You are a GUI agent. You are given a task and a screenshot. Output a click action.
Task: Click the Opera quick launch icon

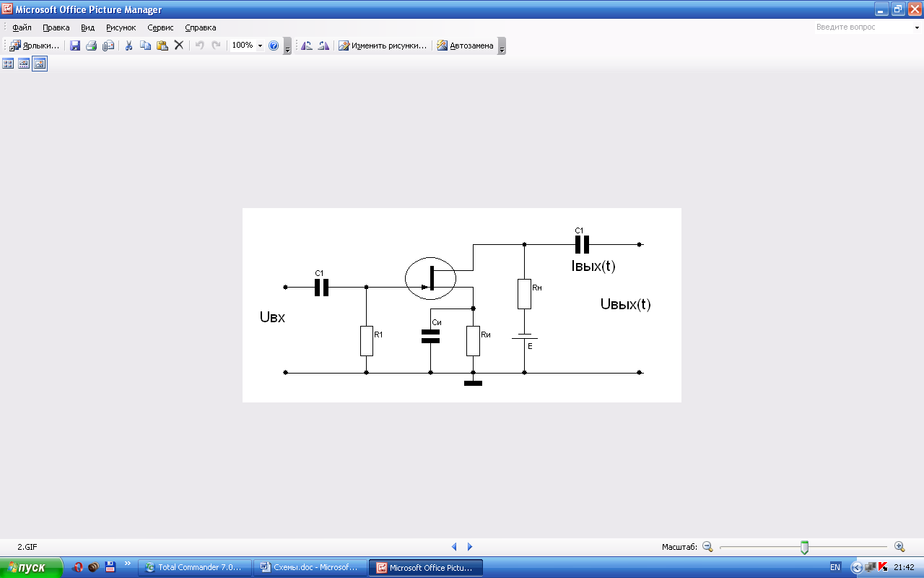click(x=78, y=567)
